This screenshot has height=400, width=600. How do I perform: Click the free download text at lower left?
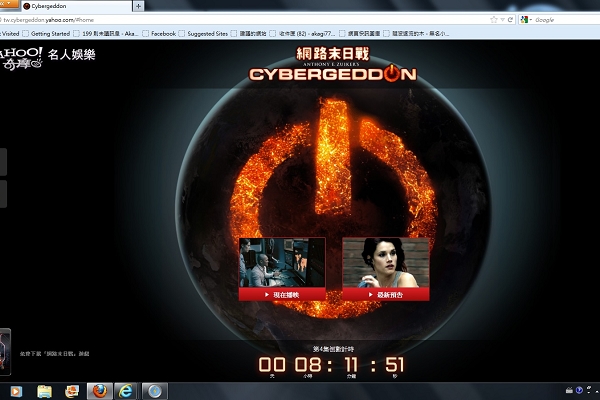coord(54,354)
